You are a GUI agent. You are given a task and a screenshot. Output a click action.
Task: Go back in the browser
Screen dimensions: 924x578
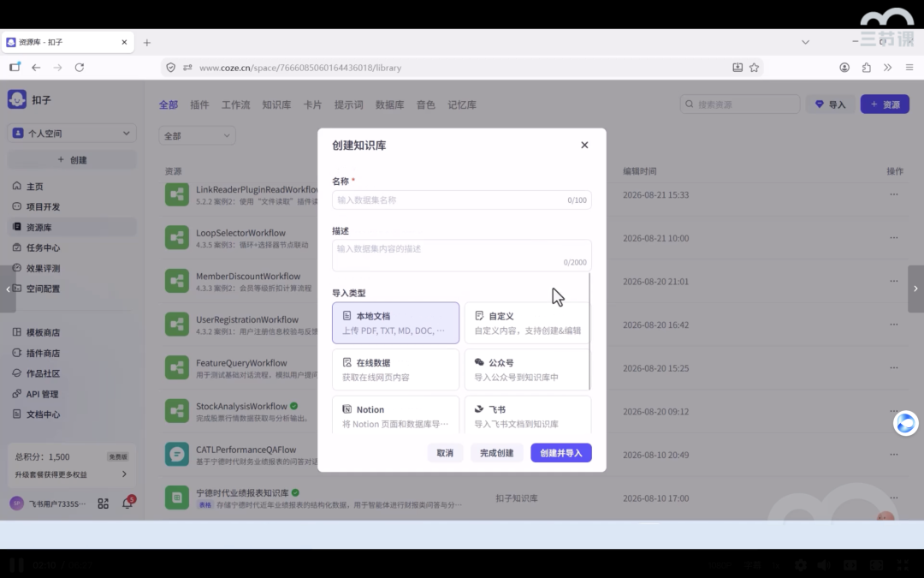click(36, 68)
